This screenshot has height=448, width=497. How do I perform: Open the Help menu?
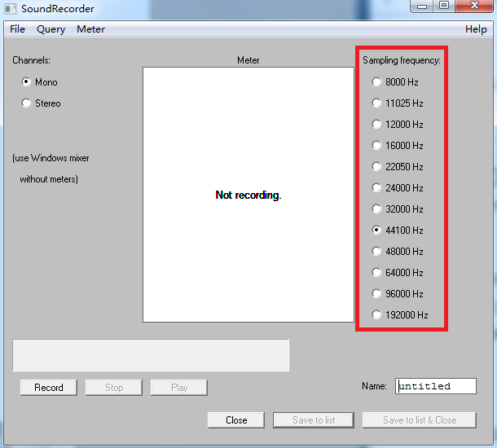(476, 29)
